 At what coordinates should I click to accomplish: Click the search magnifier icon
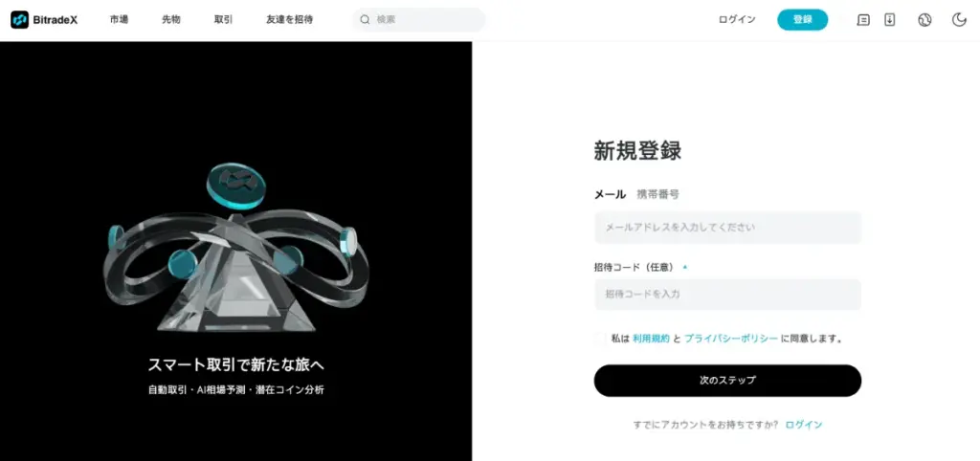[365, 19]
